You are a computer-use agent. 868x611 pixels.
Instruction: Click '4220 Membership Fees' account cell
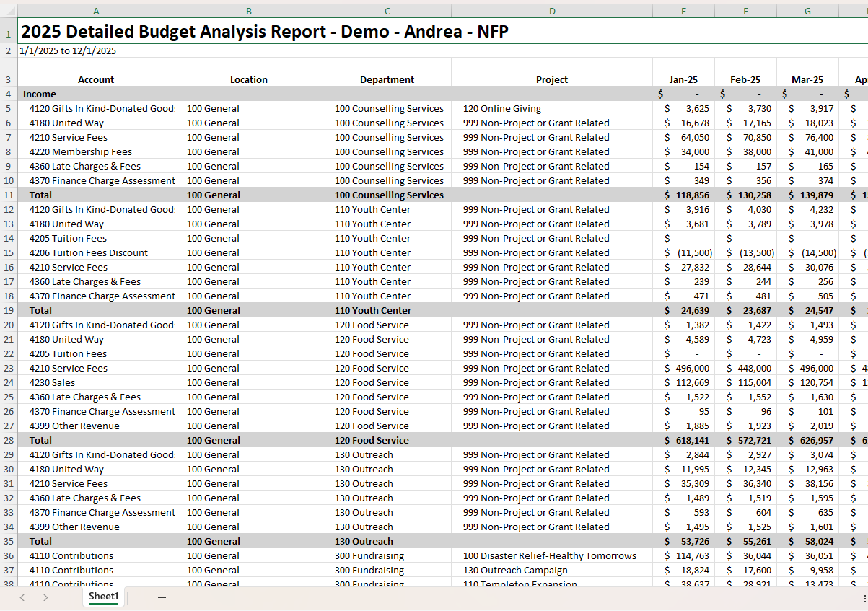(x=96, y=151)
